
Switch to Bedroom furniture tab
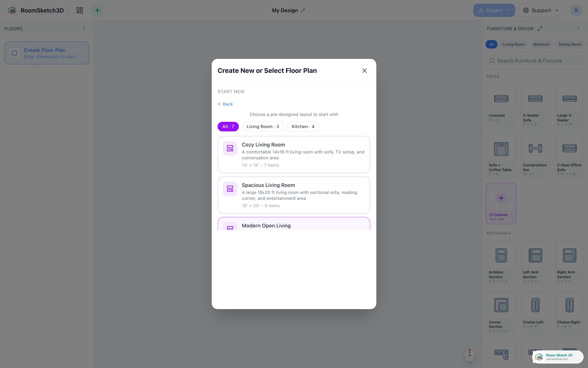point(541,44)
